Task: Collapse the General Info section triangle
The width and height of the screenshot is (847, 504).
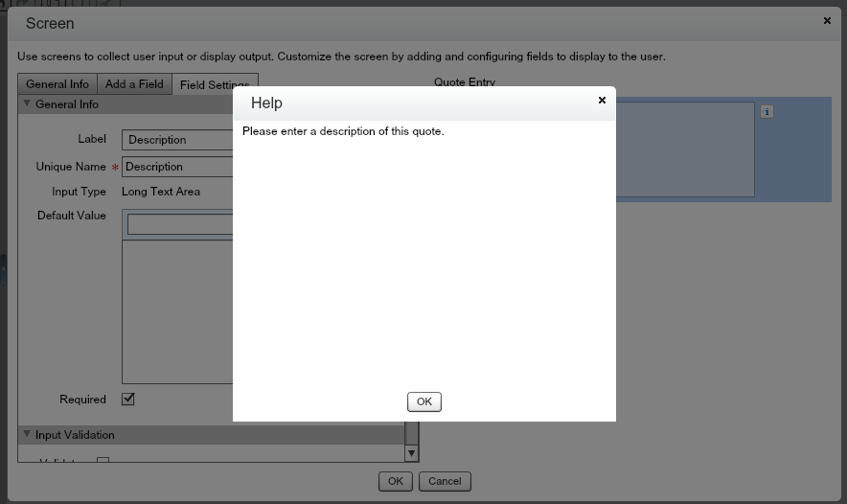Action: (x=27, y=104)
